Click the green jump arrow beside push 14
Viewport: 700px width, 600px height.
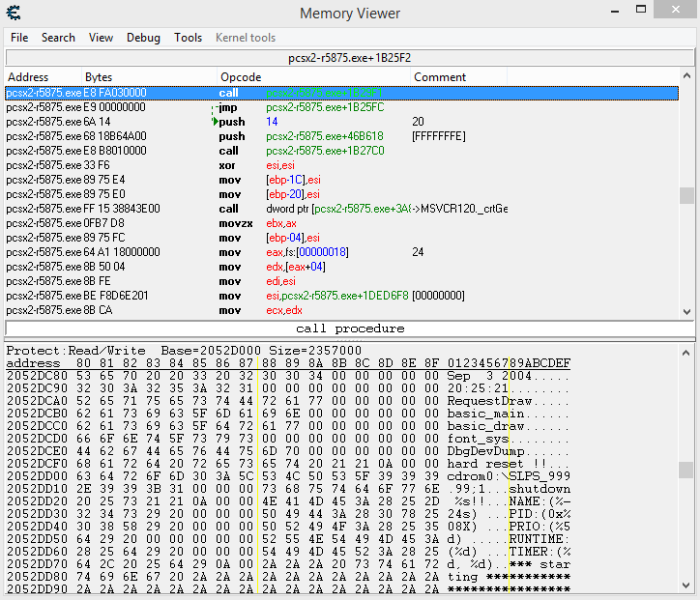(x=215, y=122)
